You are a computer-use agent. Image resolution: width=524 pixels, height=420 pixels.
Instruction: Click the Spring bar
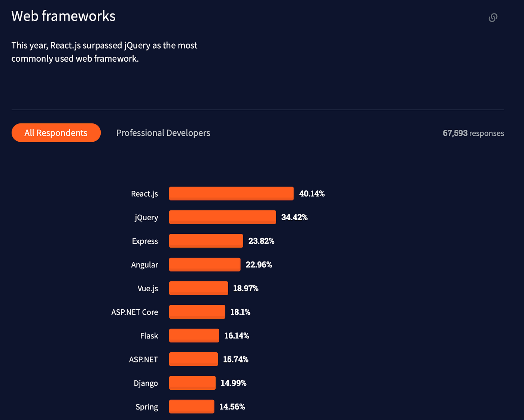coord(191,407)
